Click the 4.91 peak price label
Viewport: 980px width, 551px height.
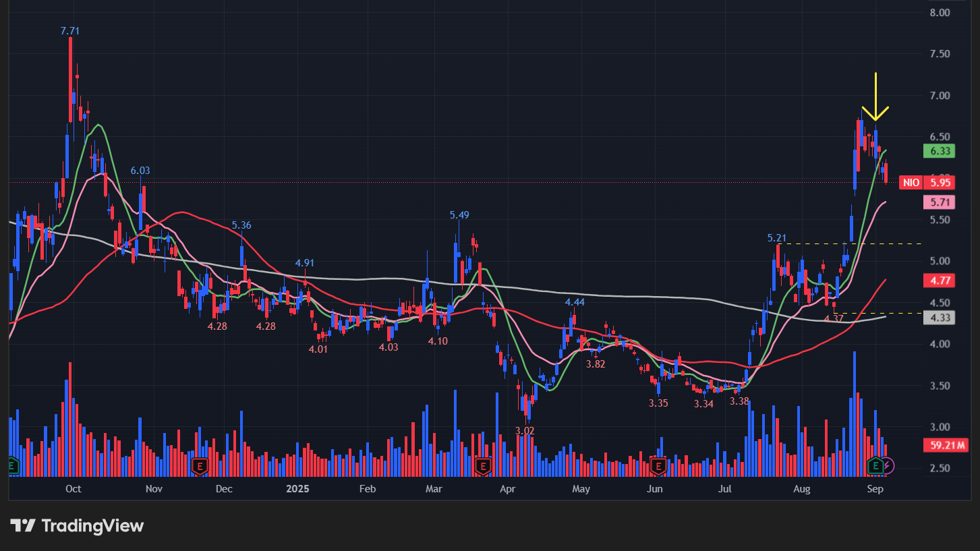(x=305, y=263)
